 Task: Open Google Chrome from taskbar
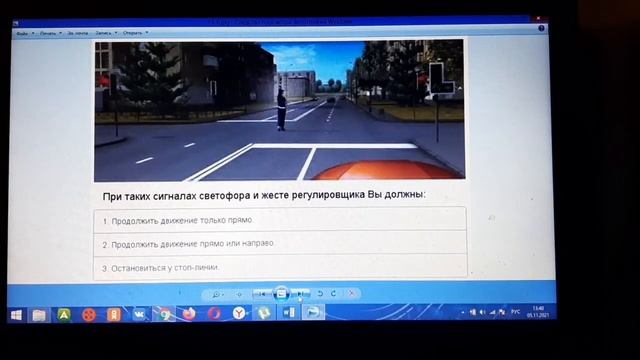coord(164,314)
